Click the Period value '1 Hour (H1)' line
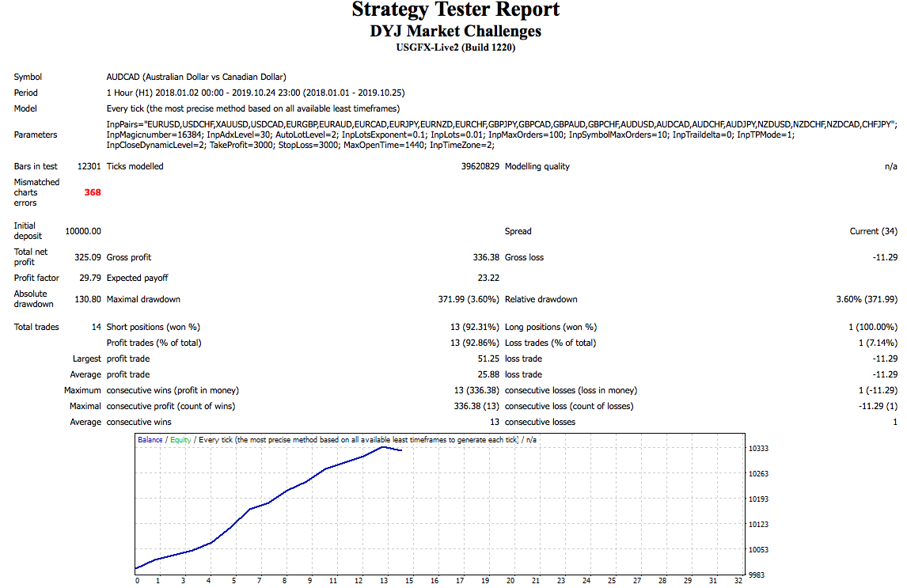This screenshot has height=588, width=907. [x=256, y=93]
